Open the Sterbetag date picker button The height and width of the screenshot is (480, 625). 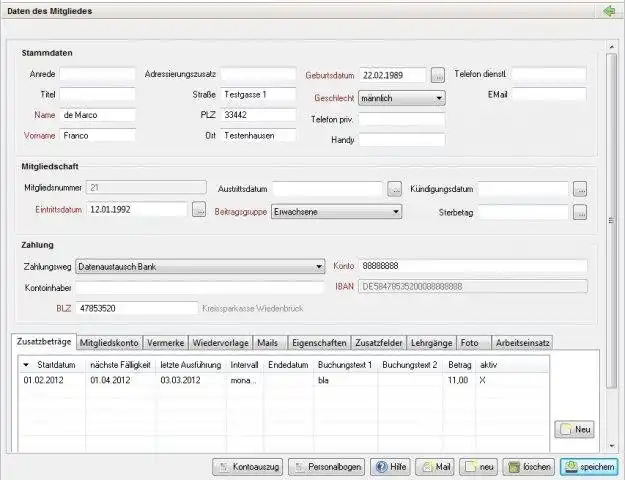[x=580, y=212]
